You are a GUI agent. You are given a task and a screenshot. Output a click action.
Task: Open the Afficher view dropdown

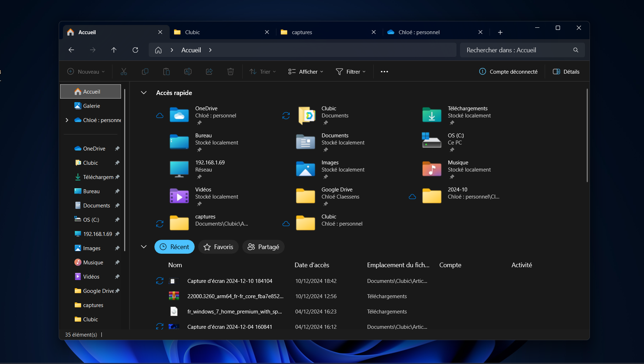305,72
